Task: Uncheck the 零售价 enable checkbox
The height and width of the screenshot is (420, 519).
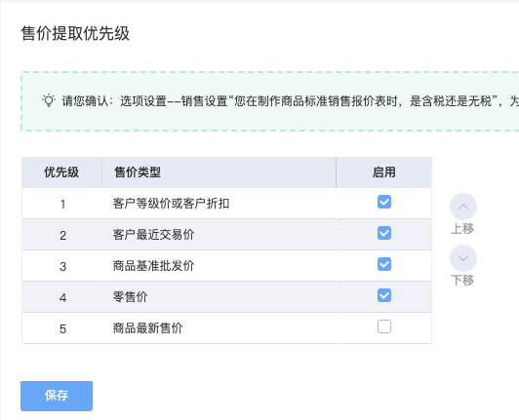Action: coord(384,295)
